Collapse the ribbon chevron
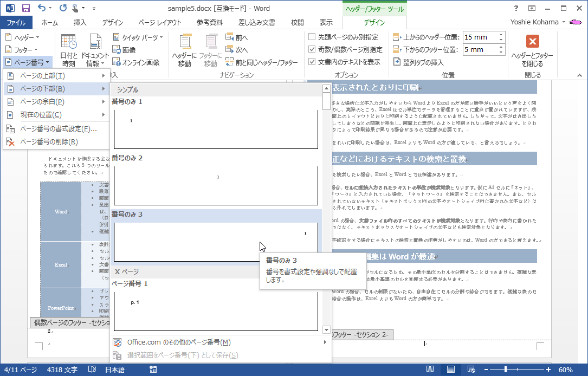The height and width of the screenshot is (376, 588). [579, 75]
